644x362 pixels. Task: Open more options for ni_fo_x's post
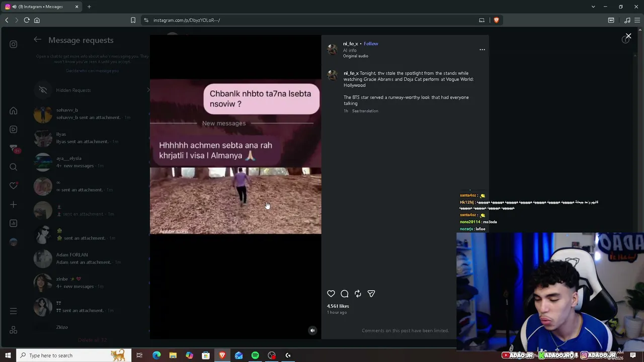[x=482, y=50]
